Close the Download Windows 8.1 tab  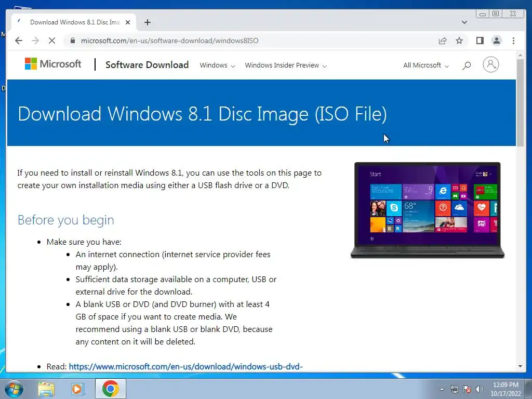128,22
